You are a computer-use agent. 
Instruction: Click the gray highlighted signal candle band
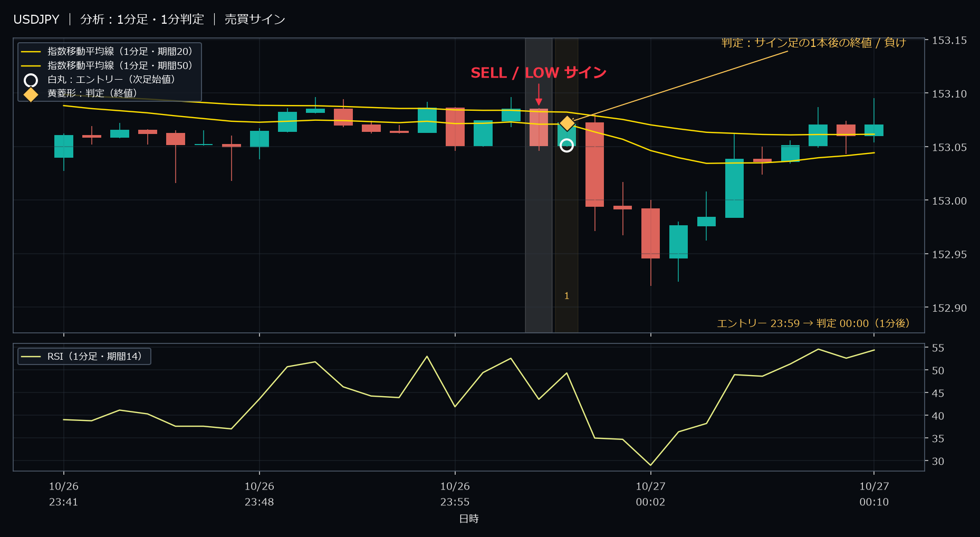(539, 185)
